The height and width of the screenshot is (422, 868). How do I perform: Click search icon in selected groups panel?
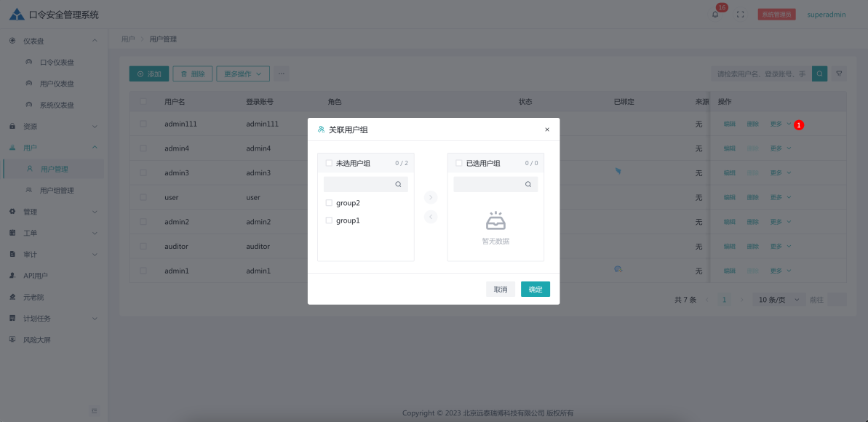pos(527,185)
